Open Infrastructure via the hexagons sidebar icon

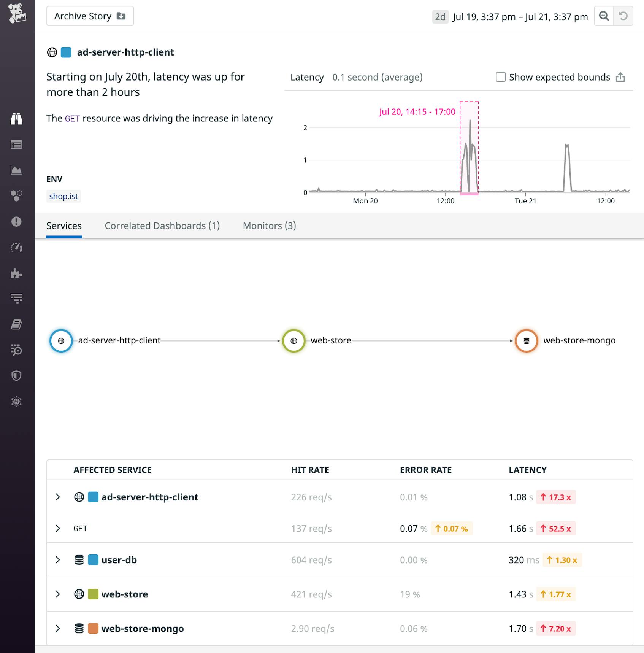coord(17,196)
